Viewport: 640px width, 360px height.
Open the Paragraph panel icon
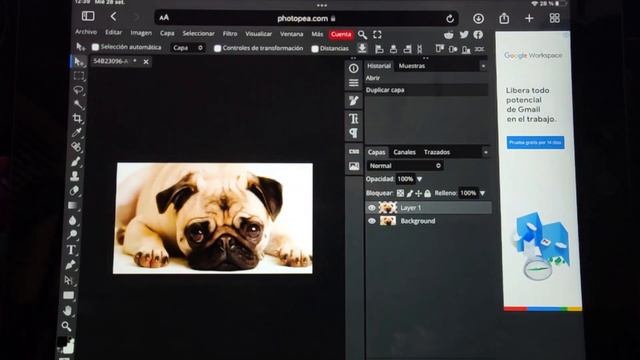[x=353, y=133]
